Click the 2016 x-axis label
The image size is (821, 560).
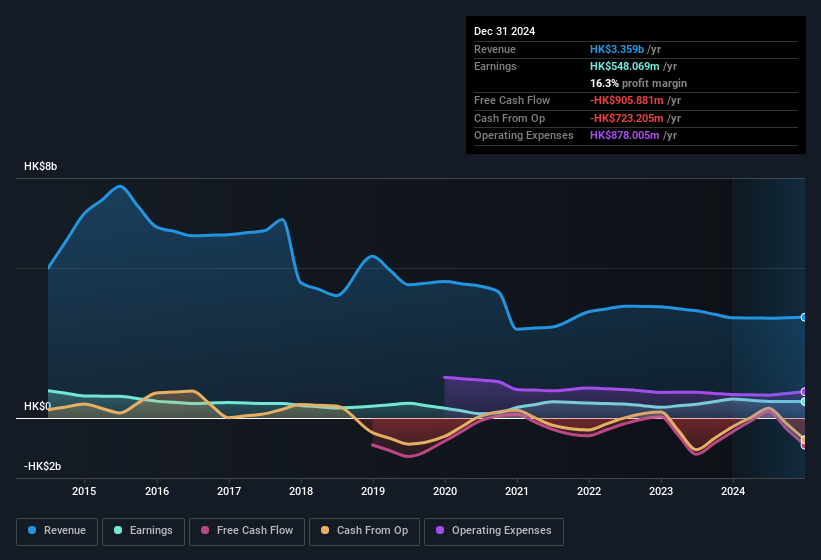coord(157,491)
